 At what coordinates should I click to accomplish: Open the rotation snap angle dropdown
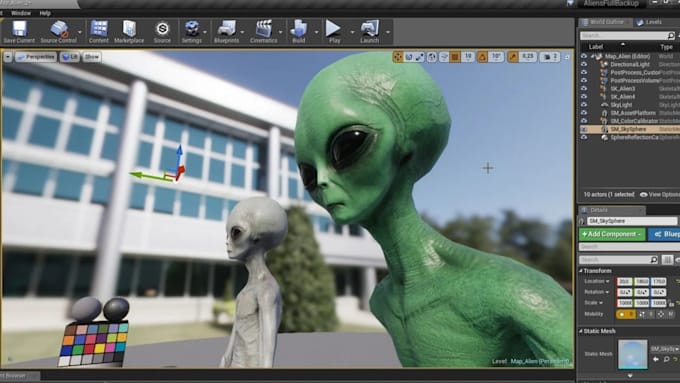pos(496,57)
